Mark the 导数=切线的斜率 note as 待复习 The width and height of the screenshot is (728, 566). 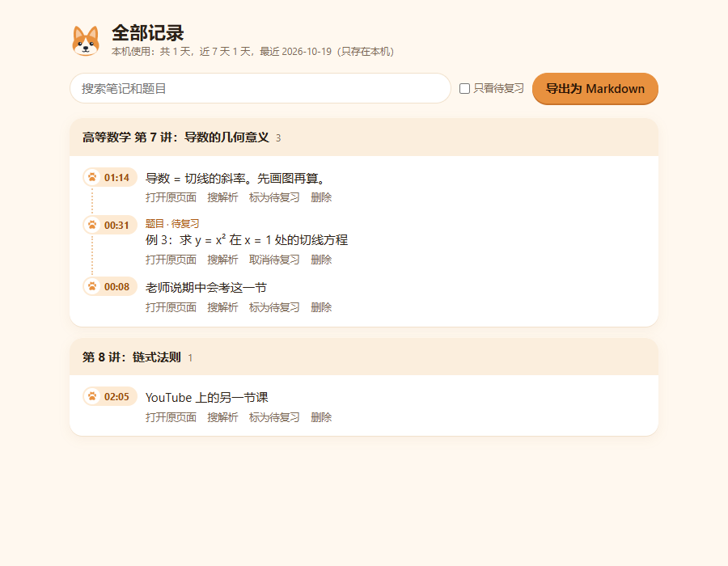274,197
